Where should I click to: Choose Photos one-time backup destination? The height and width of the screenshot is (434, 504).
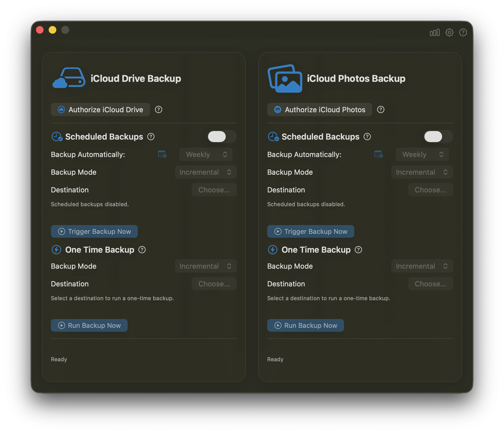pos(431,284)
